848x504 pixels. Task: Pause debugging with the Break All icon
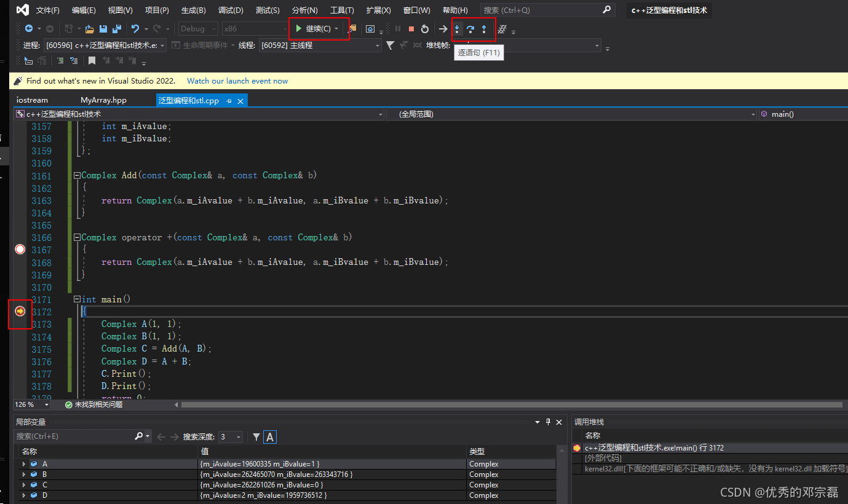click(x=398, y=29)
